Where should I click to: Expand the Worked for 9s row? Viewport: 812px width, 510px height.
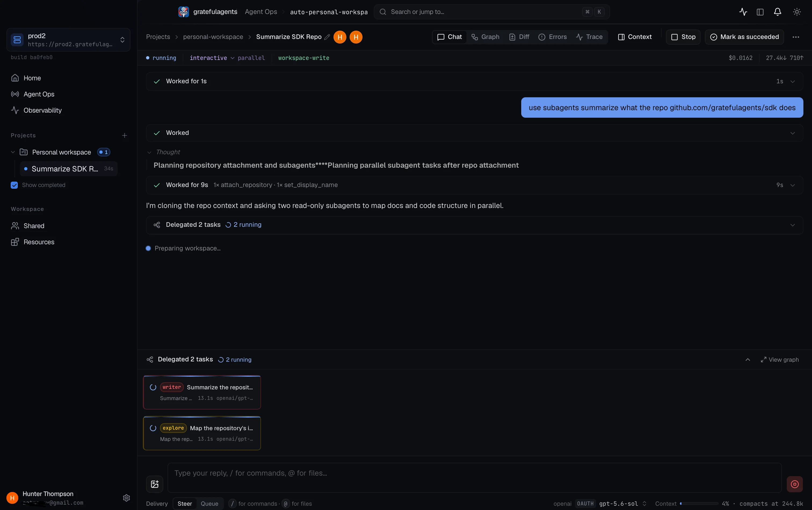pyautogui.click(x=474, y=185)
